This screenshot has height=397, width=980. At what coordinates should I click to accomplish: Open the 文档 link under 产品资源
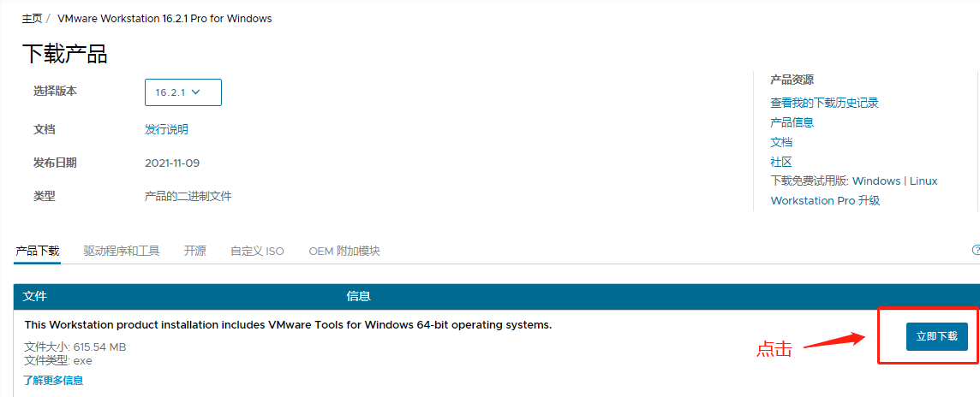781,142
